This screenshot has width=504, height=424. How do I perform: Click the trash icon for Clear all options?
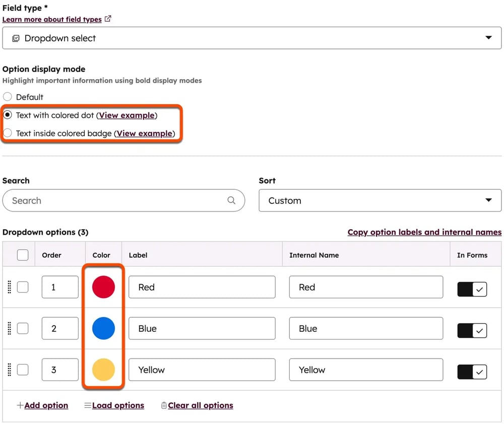pyautogui.click(x=164, y=405)
